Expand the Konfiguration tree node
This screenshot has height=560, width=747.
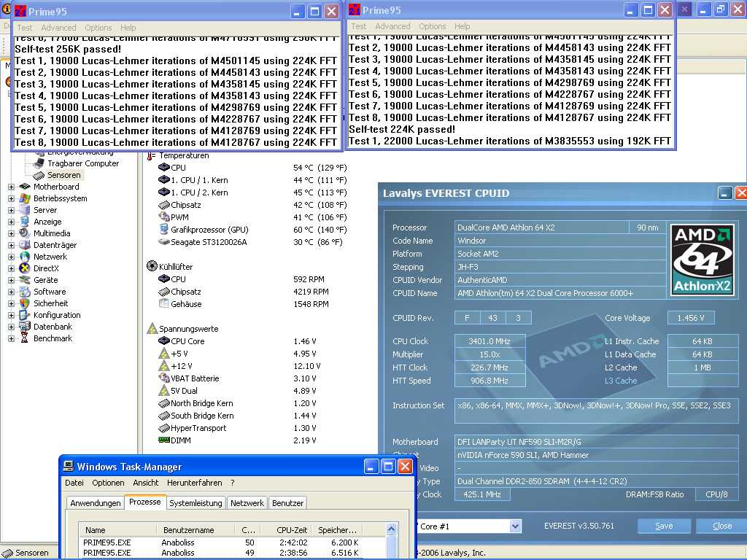pyautogui.click(x=11, y=315)
